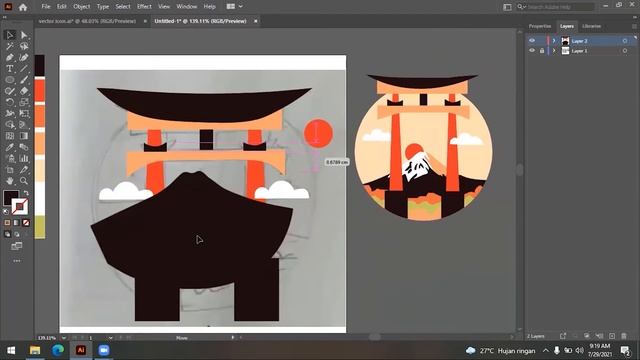
Task: Hide Layer 1 with eye icon
Action: click(532, 51)
